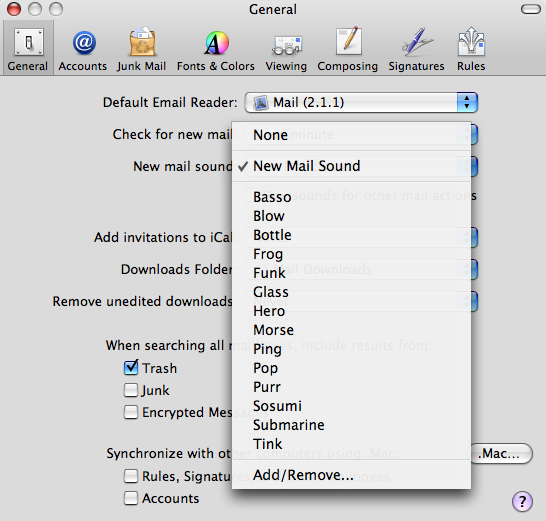Open the Composing preferences icon

coord(348,50)
